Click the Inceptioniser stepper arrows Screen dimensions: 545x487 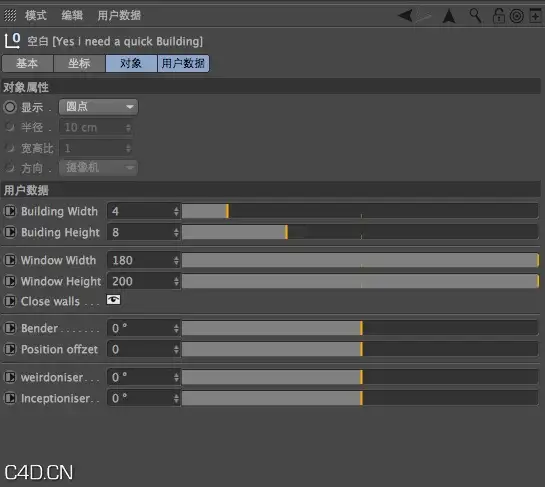point(176,398)
